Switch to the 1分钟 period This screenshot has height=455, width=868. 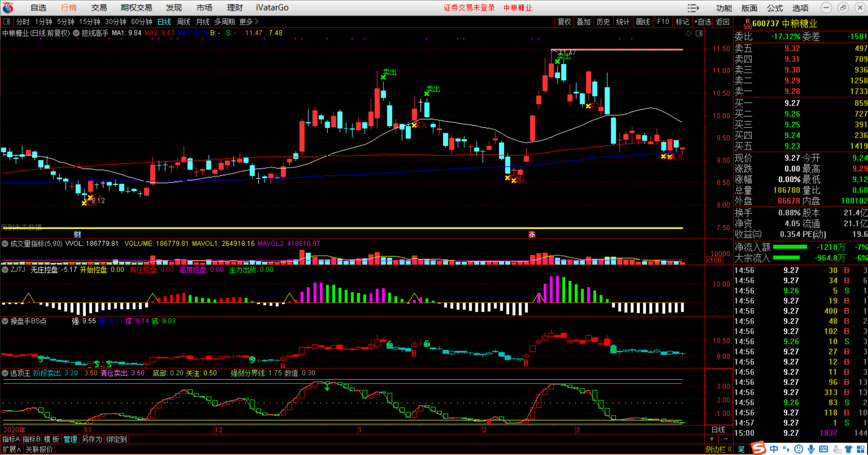pyautogui.click(x=44, y=22)
